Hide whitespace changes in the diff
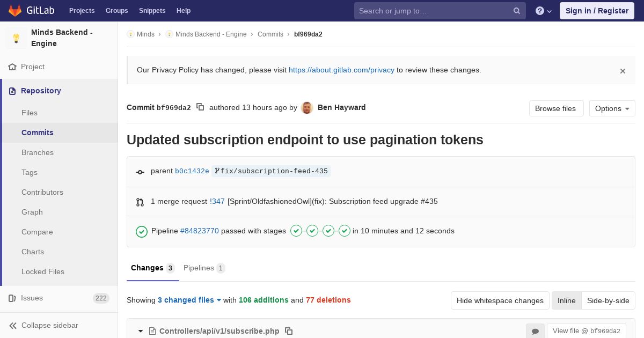 [x=500, y=300]
